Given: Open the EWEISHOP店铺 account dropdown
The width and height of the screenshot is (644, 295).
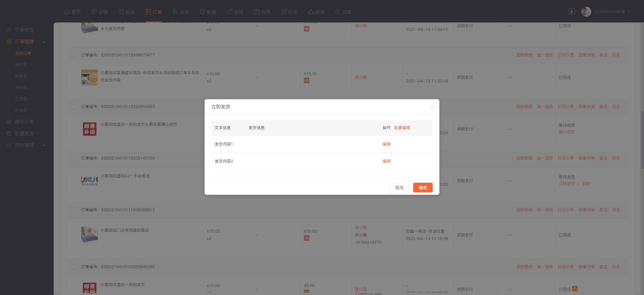Looking at the screenshot, I should coord(612,12).
